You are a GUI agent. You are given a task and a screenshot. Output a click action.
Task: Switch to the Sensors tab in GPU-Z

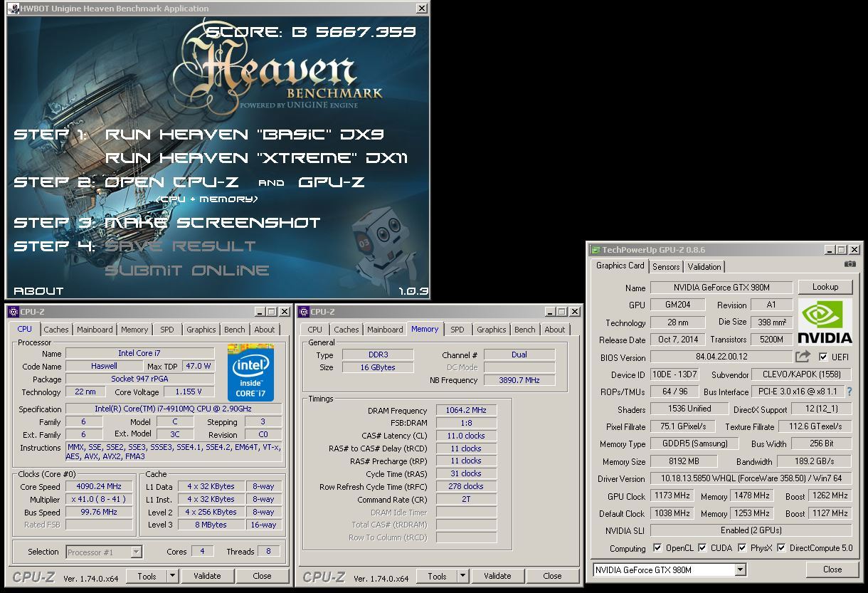(666, 267)
